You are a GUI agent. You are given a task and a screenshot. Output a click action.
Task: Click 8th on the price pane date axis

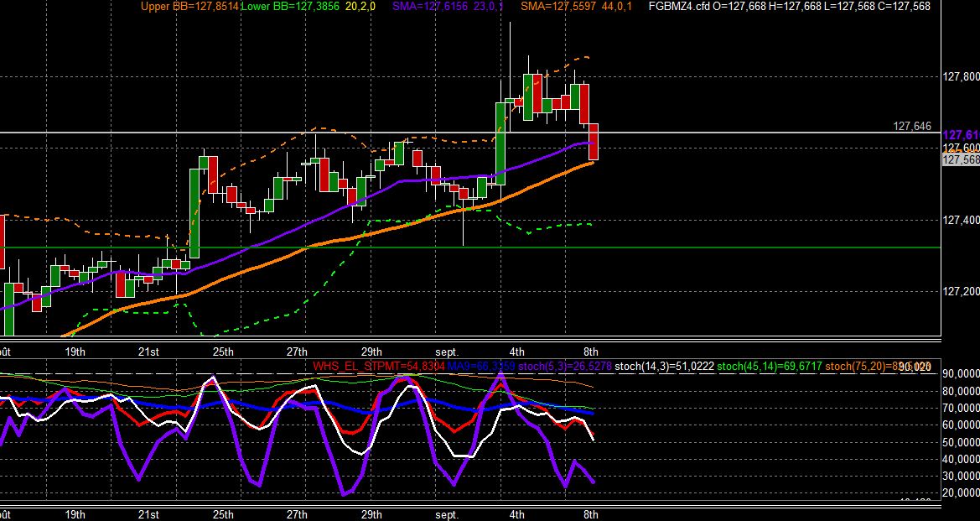coord(591,352)
